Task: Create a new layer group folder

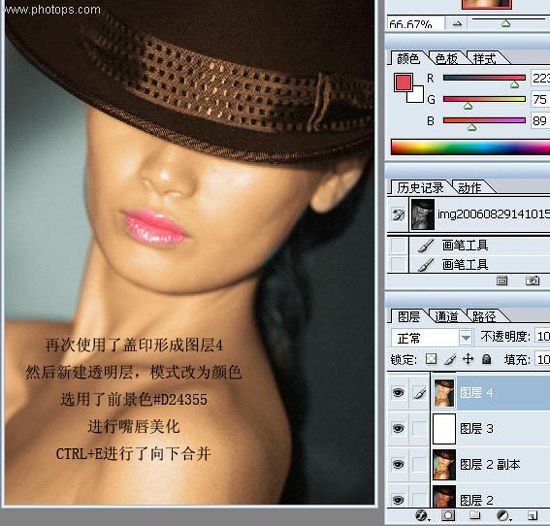Action: tap(475, 515)
